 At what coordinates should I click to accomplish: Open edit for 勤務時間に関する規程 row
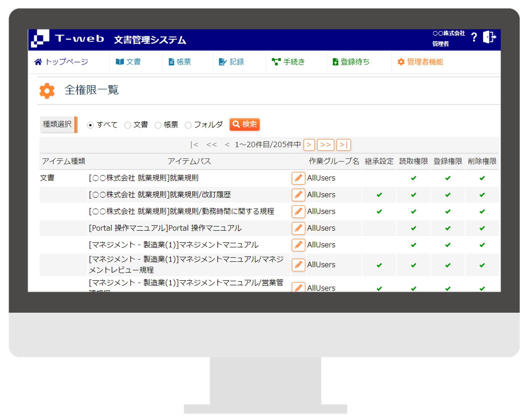[298, 212]
